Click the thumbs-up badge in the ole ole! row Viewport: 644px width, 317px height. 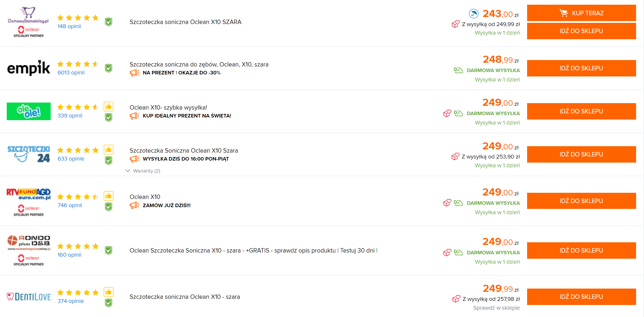click(x=108, y=107)
